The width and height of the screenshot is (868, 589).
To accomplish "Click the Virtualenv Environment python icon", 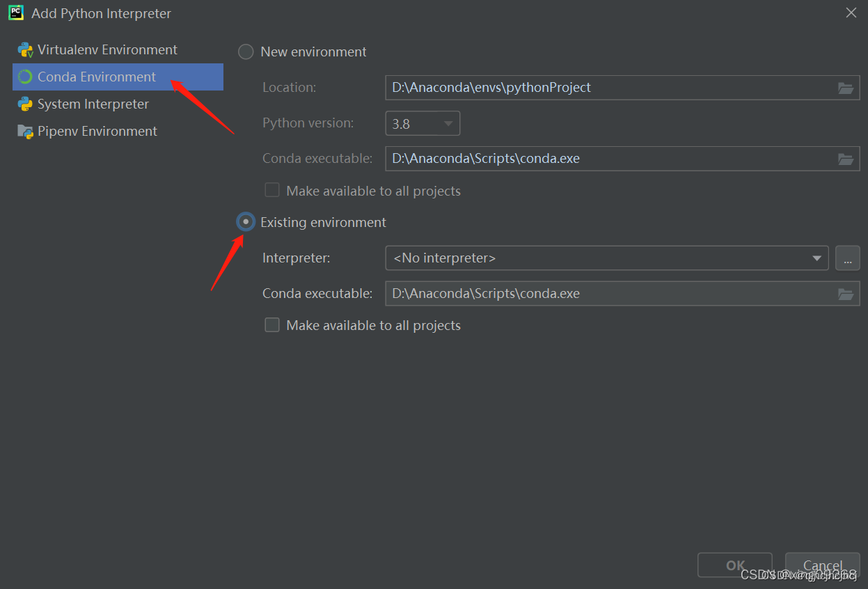I will [x=26, y=50].
